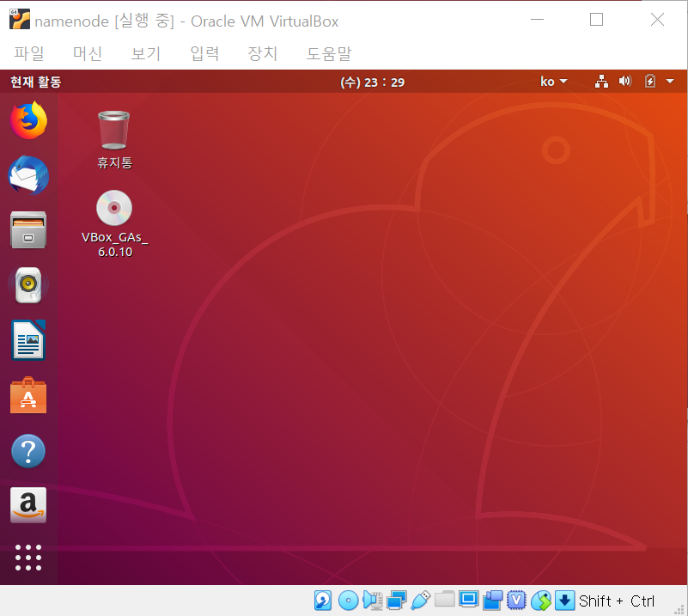Select the VBox_GAs_6.0.10 disc icon
The image size is (688, 616).
coord(114,223)
